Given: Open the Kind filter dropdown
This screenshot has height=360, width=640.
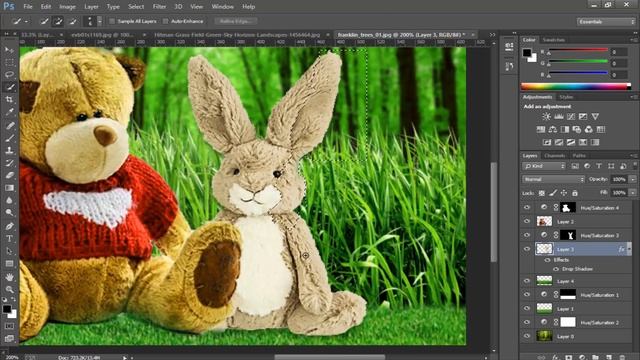Looking at the screenshot, I should coord(544,166).
